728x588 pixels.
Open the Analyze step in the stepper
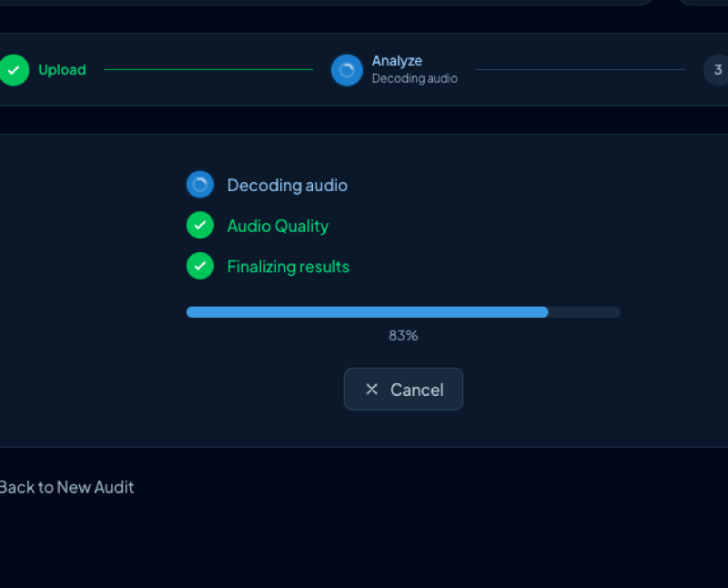397,61
